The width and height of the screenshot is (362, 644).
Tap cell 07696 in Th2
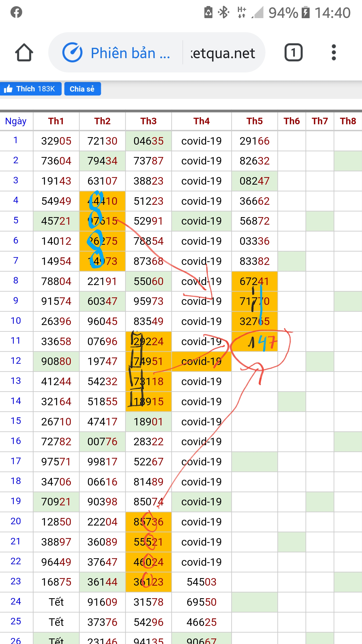(102, 342)
